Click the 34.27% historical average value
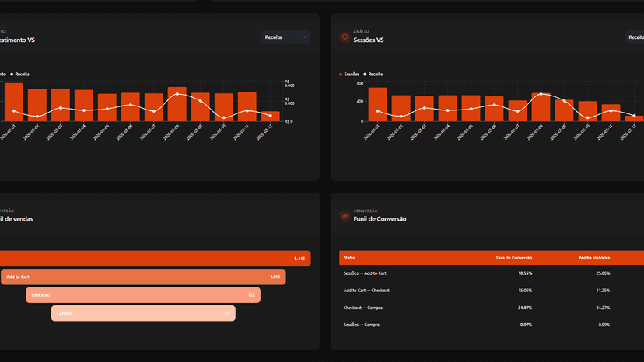The width and height of the screenshot is (644, 362). tap(603, 308)
